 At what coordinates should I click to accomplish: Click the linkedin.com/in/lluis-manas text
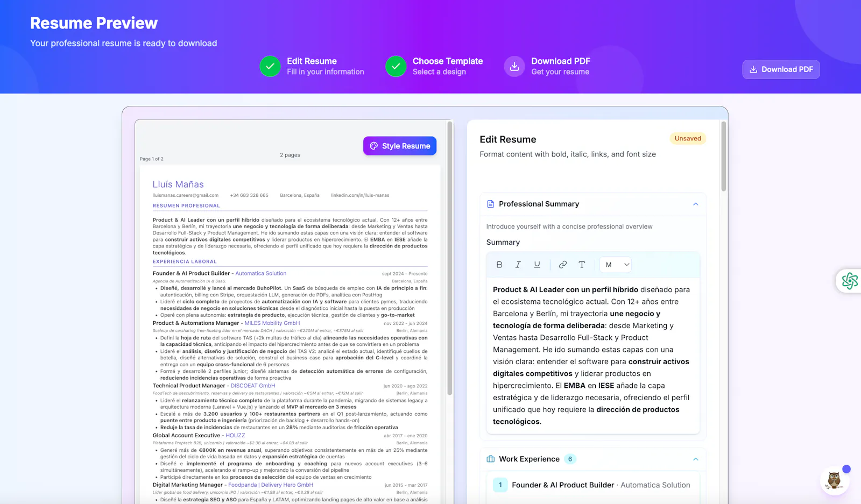tap(360, 195)
